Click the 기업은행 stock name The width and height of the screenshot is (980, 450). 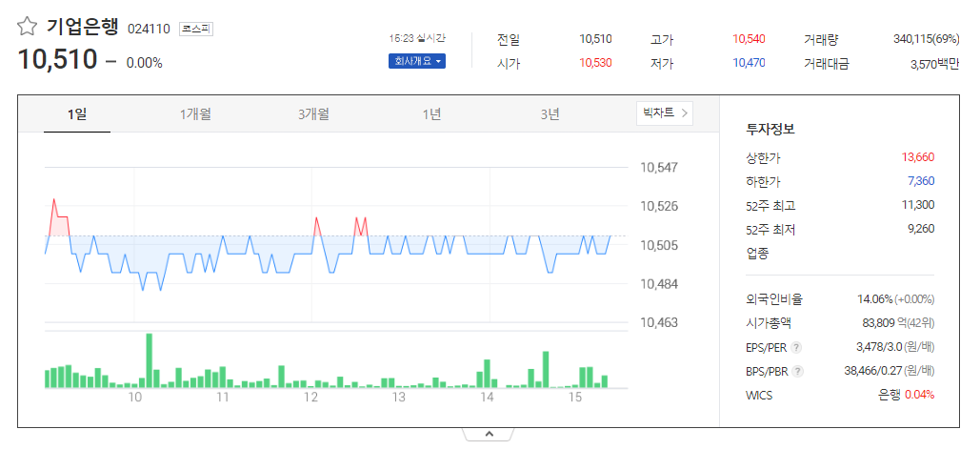coord(82,28)
